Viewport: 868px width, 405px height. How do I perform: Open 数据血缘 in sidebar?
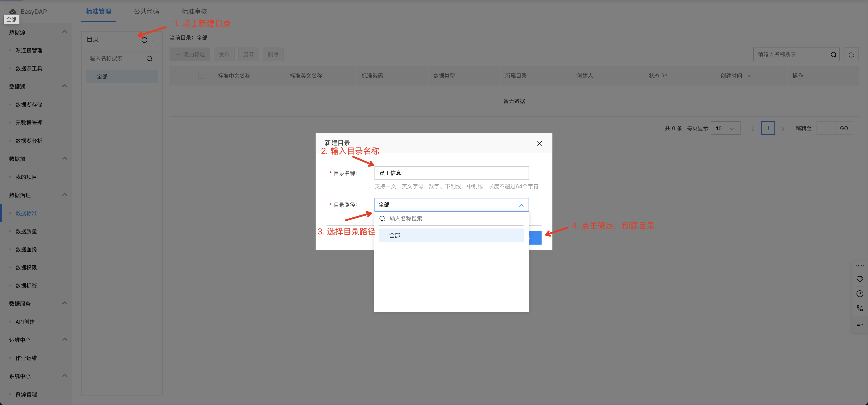[26, 250]
